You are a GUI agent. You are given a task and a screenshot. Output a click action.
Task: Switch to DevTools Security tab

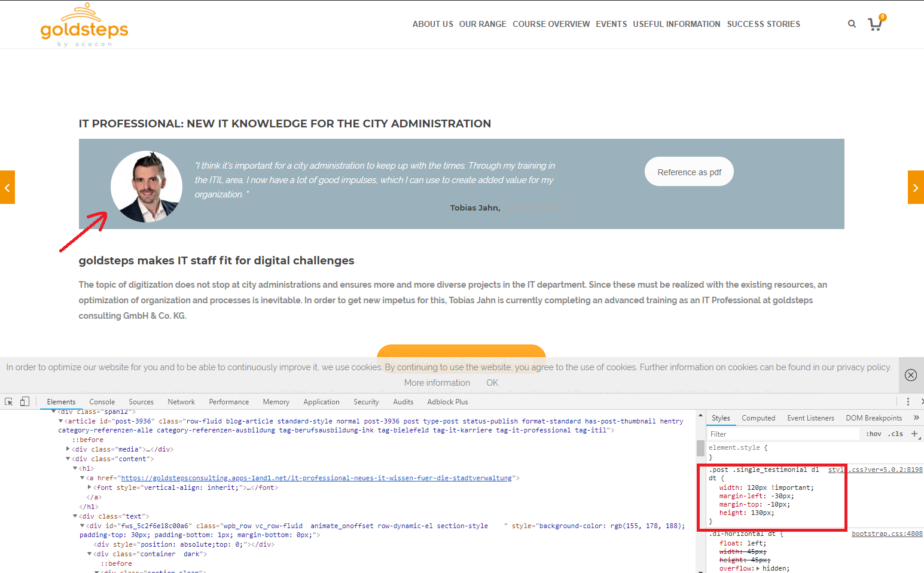coord(366,402)
